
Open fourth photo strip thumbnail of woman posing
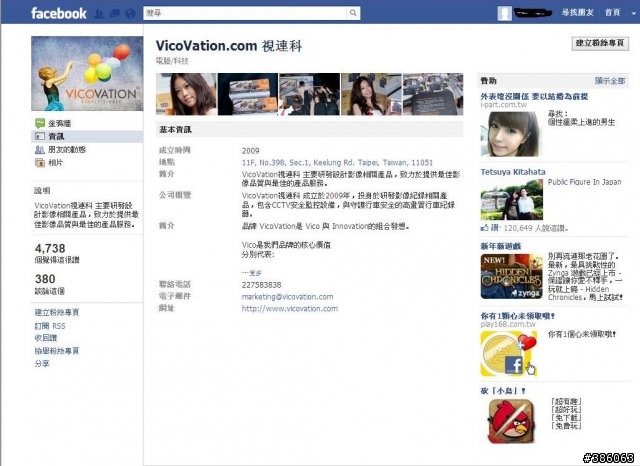point(371,94)
